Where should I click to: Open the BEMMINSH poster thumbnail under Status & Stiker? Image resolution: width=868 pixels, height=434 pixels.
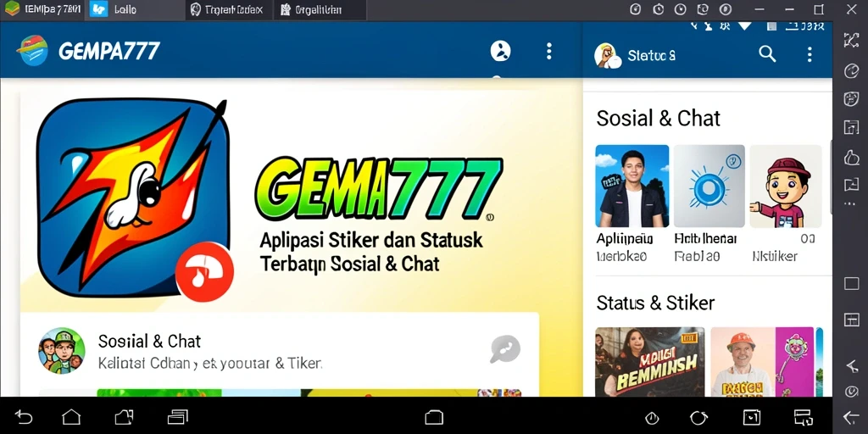click(x=650, y=361)
